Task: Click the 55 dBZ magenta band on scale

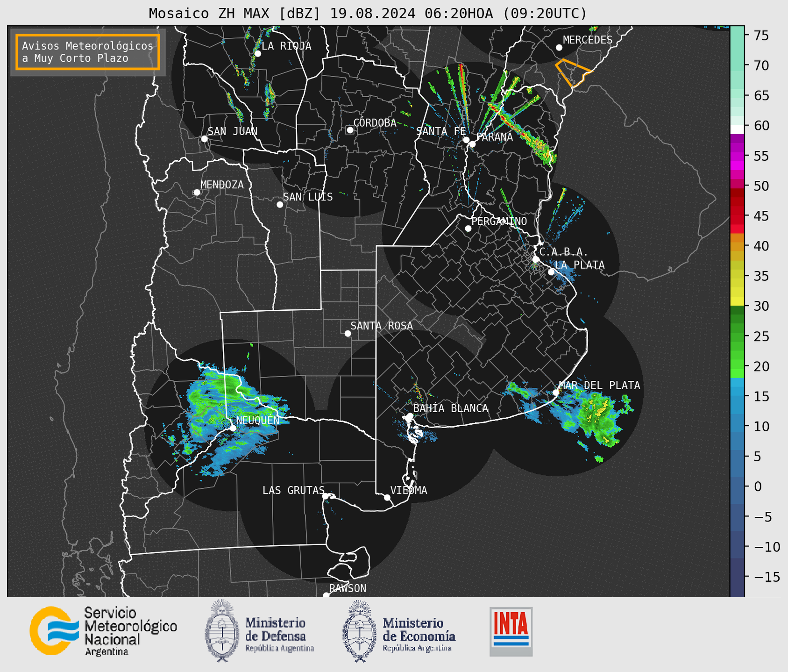Action: point(737,156)
